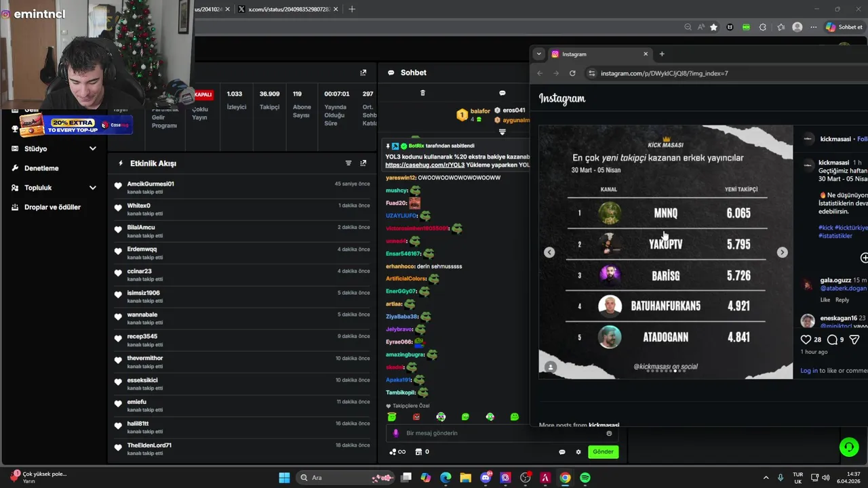Open emoji picker in chat message box

pos(609,433)
